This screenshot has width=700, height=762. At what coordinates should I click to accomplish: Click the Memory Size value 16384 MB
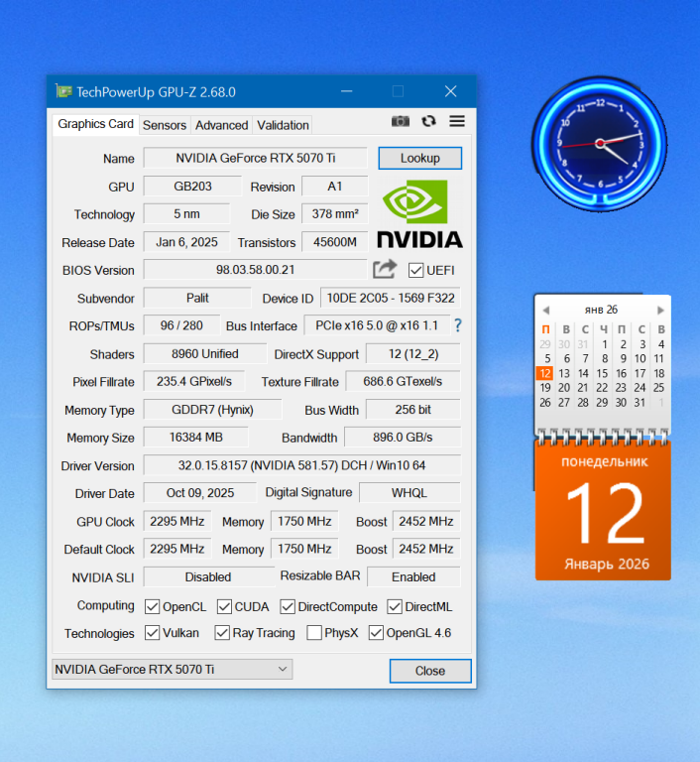pyautogui.click(x=195, y=438)
